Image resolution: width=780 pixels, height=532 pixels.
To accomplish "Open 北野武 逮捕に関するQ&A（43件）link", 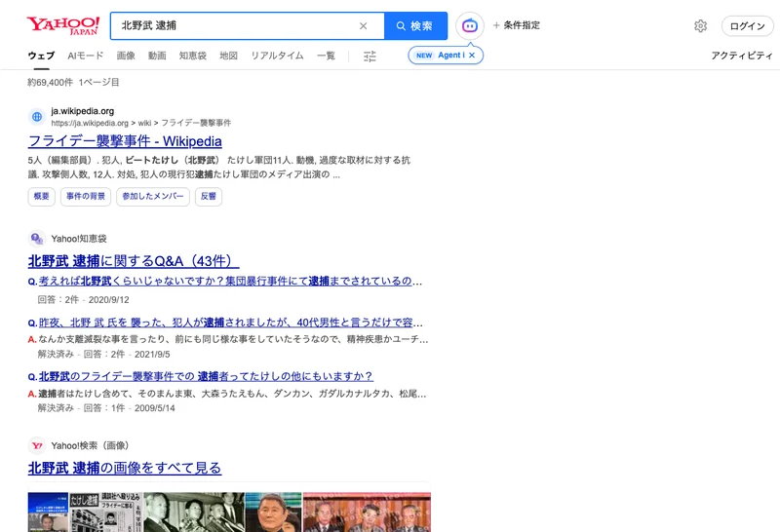I will pos(134,261).
